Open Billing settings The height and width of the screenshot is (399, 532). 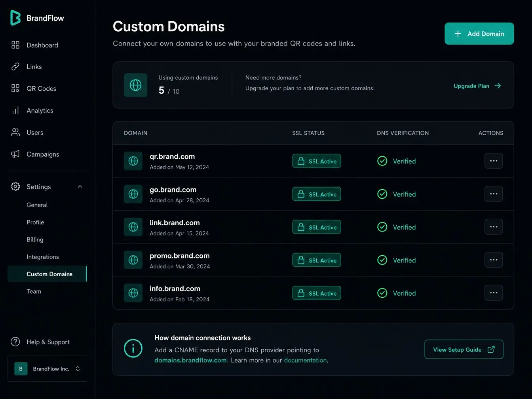coord(35,239)
